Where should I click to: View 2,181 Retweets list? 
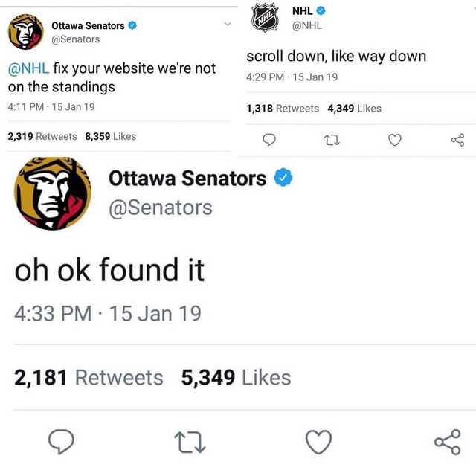[x=89, y=378]
